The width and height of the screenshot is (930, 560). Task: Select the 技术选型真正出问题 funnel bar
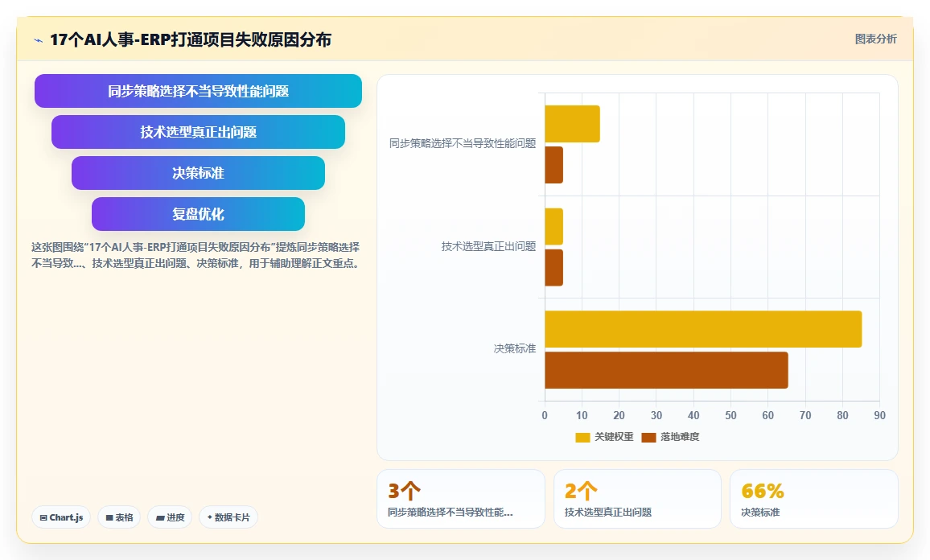198,132
